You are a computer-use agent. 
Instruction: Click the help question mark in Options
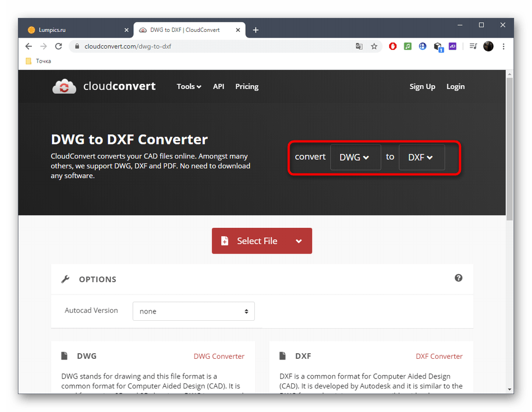click(x=459, y=278)
